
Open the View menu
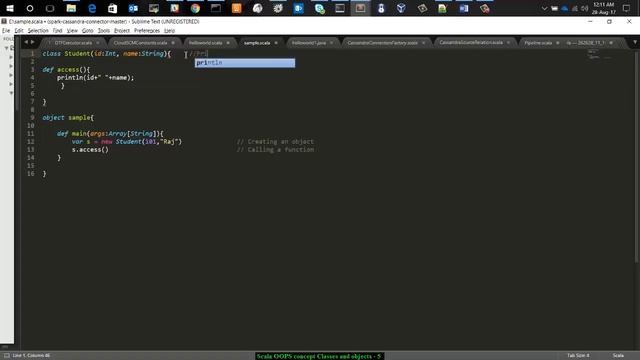coord(72,31)
